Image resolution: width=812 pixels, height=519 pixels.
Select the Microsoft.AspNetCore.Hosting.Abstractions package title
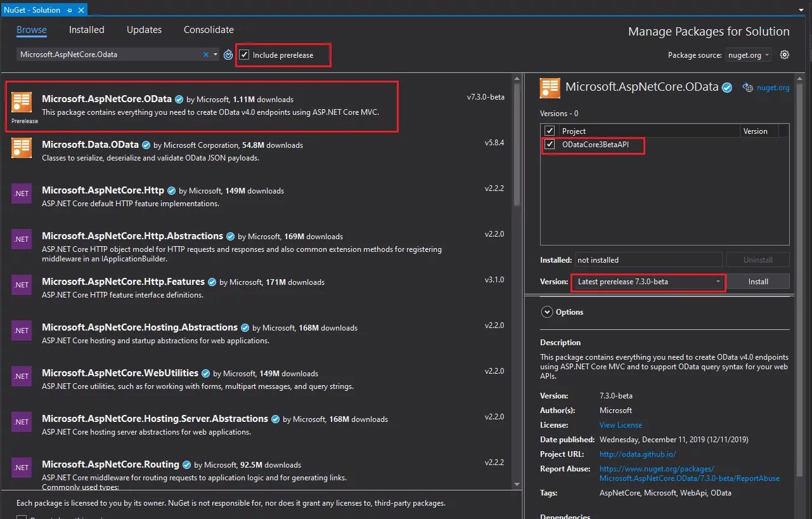coord(139,327)
